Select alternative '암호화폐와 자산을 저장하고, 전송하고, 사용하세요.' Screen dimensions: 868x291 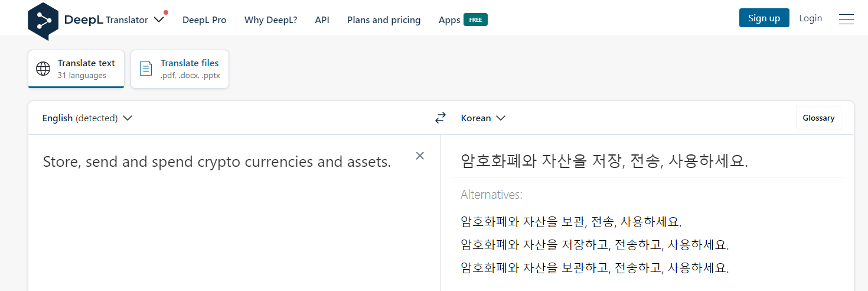pos(595,244)
